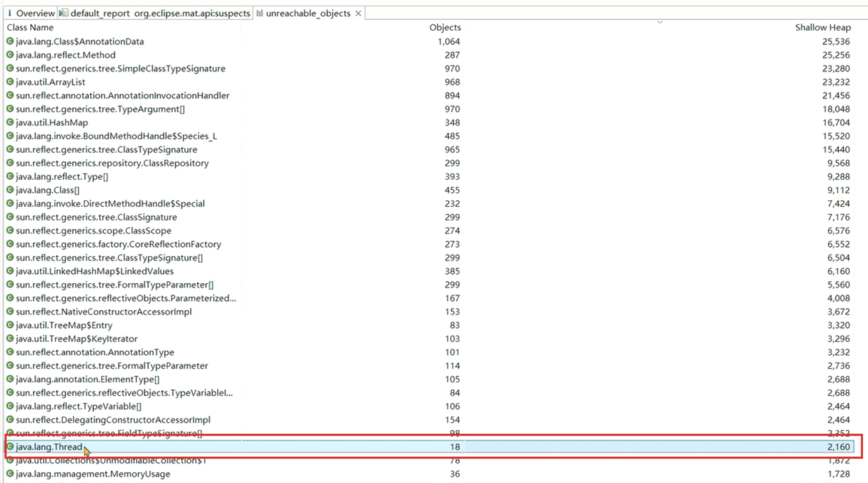This screenshot has width=868, height=483.
Task: Click class icon of java.lang.Thread row
Action: 10,447
